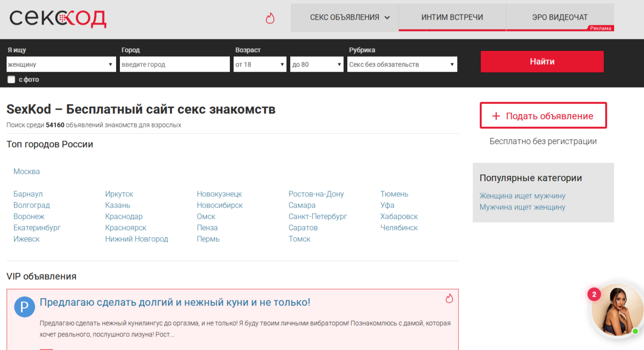Open the "Я ищу" dropdown
This screenshot has height=350, width=644.
pos(61,64)
